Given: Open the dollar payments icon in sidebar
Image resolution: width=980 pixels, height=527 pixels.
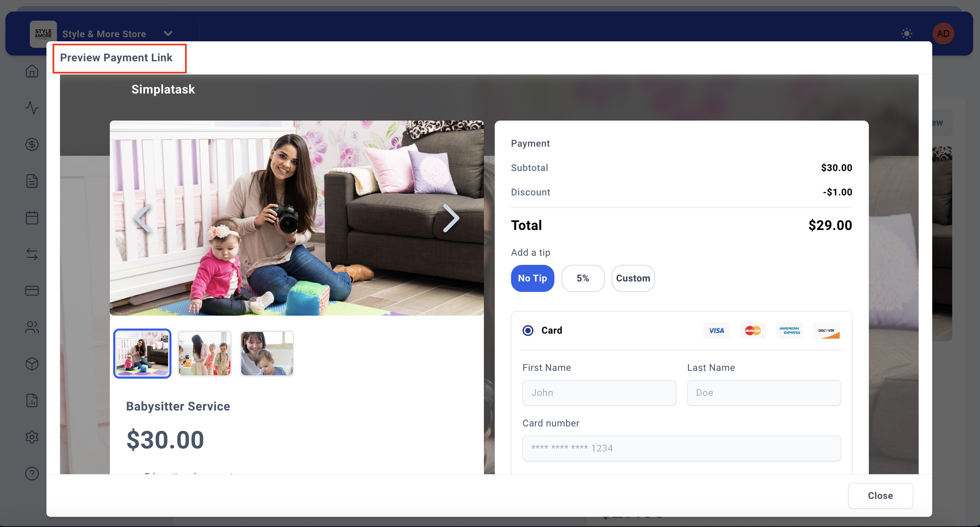Looking at the screenshot, I should [32, 145].
